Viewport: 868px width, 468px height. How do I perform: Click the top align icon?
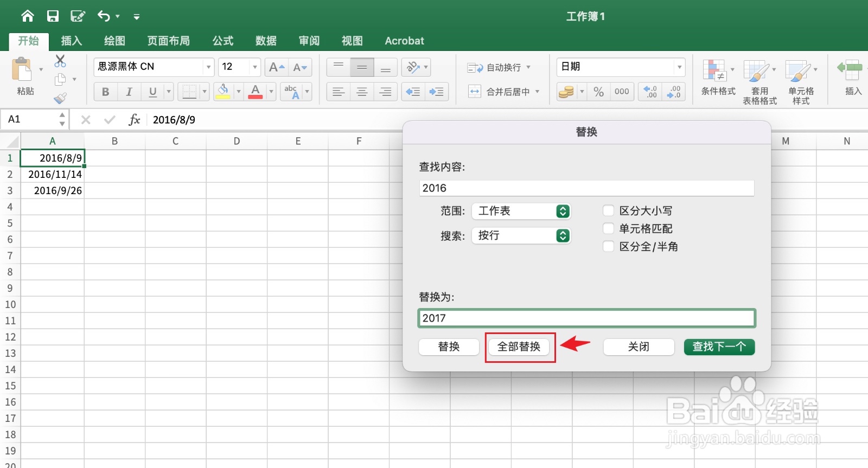(339, 67)
